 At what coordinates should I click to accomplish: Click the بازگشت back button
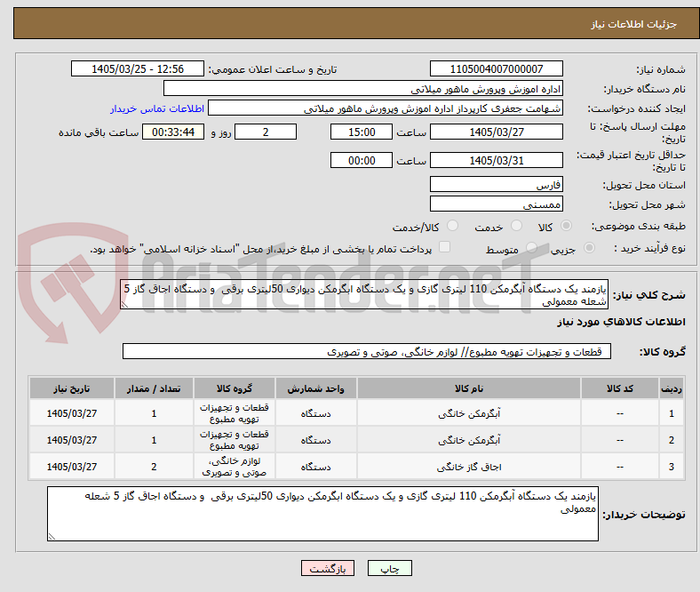(x=328, y=568)
